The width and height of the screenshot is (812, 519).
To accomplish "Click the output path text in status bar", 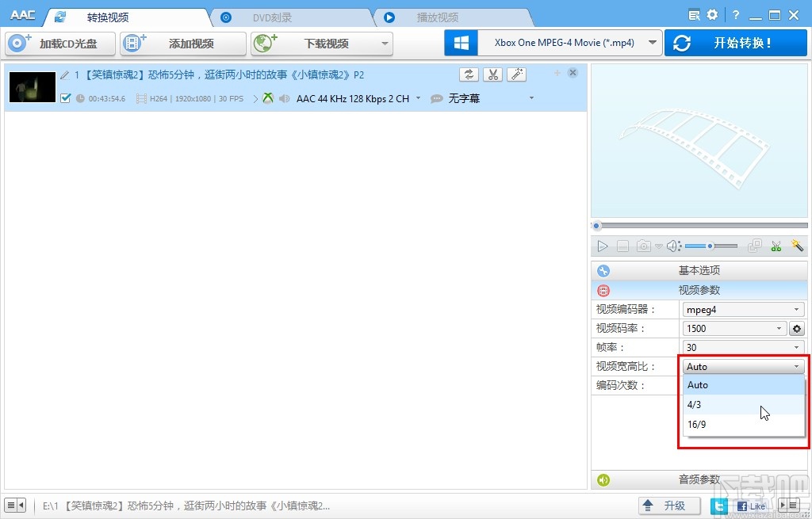I will (x=186, y=506).
